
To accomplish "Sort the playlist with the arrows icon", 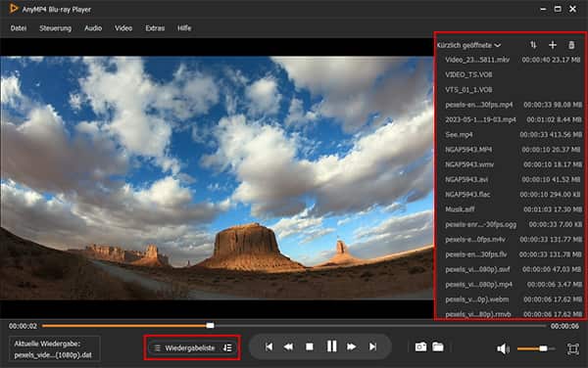I will pyautogui.click(x=533, y=45).
